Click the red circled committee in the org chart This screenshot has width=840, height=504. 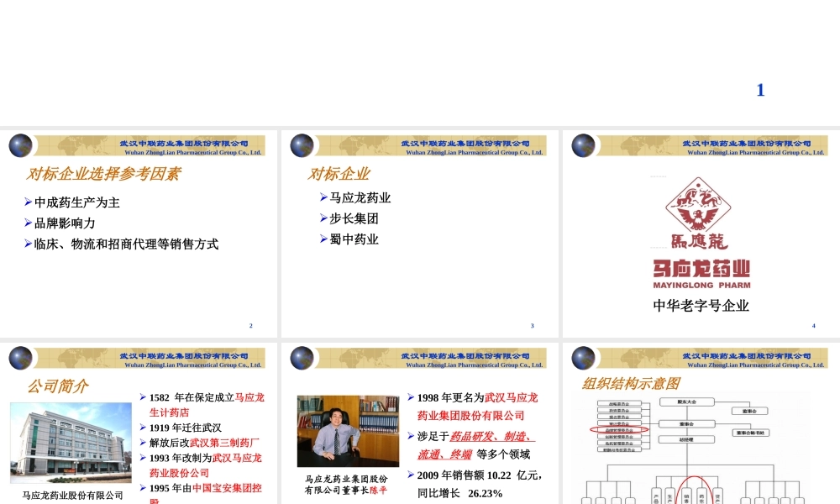point(619,429)
